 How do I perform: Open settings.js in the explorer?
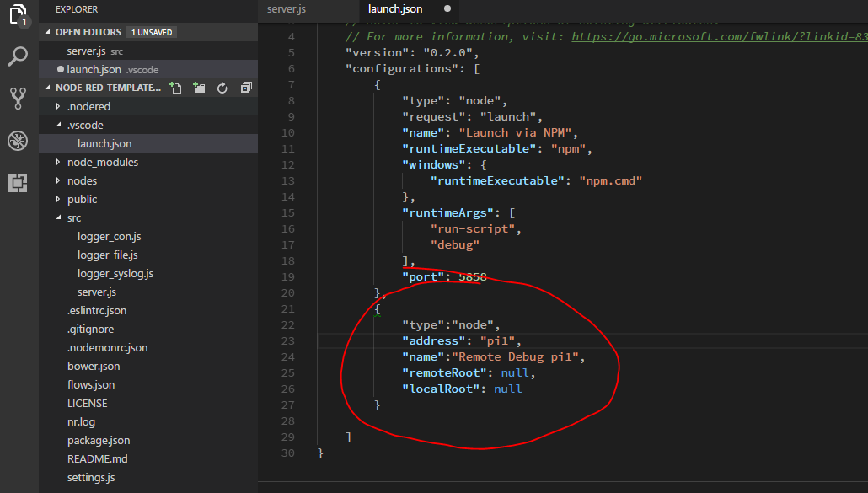tap(91, 477)
